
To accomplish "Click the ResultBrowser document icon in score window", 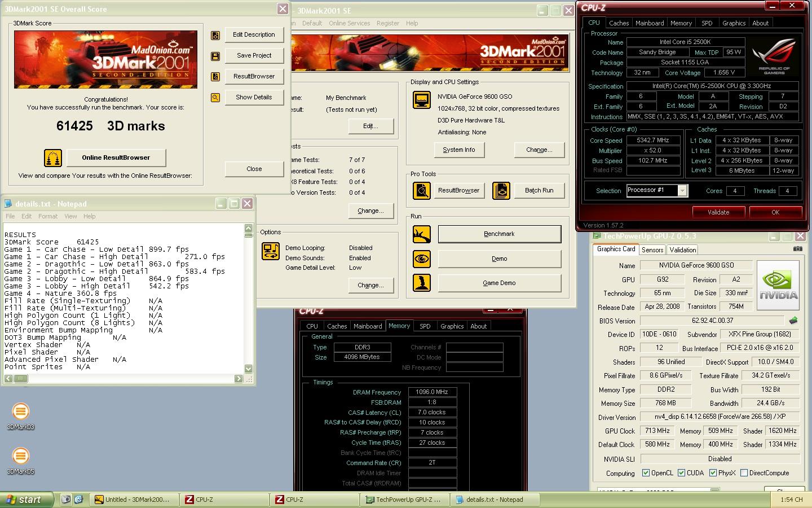I will coord(215,77).
